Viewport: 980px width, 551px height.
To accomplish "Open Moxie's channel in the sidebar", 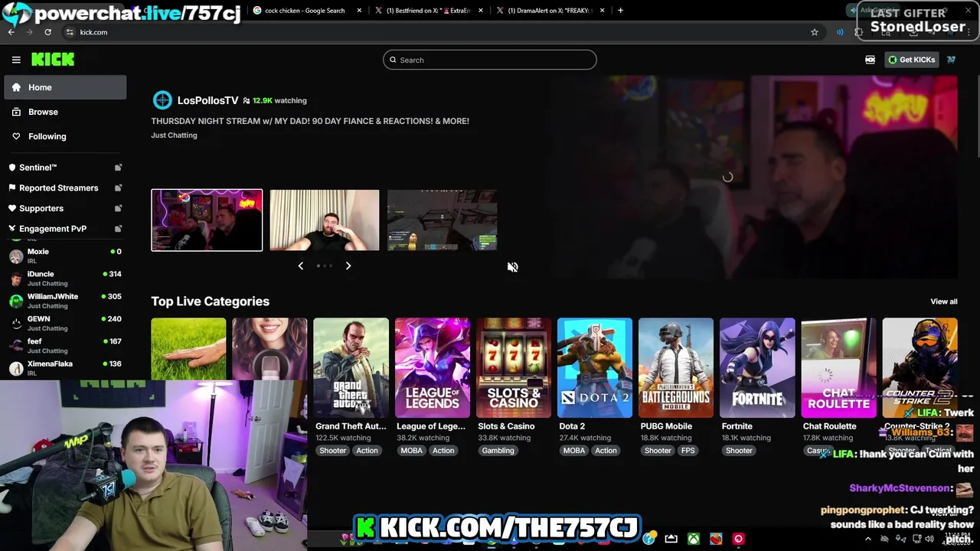I will 65,256.
